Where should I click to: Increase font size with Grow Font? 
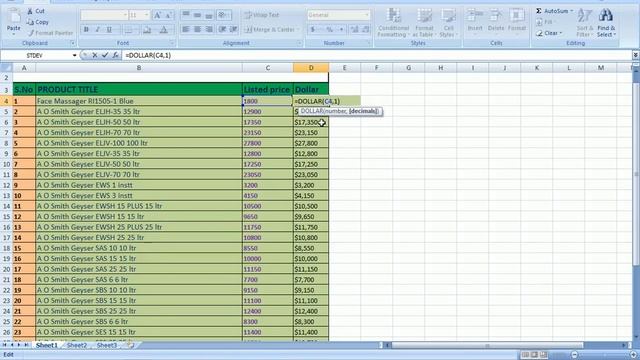click(x=157, y=16)
